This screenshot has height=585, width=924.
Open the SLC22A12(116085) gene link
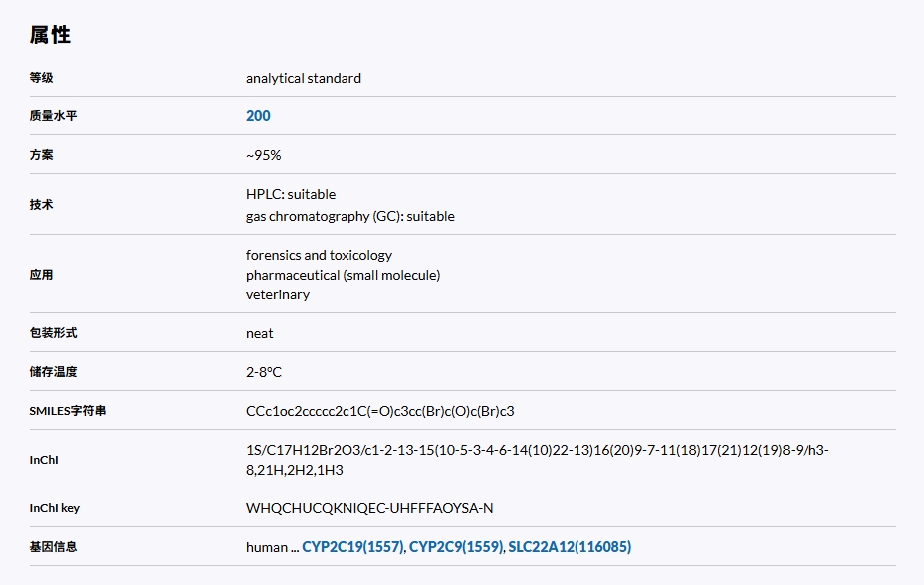tap(570, 547)
